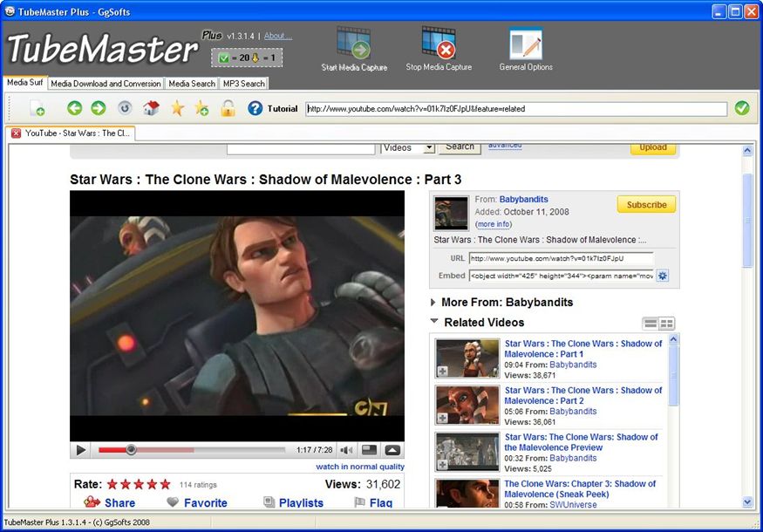Refresh the current page

125,108
